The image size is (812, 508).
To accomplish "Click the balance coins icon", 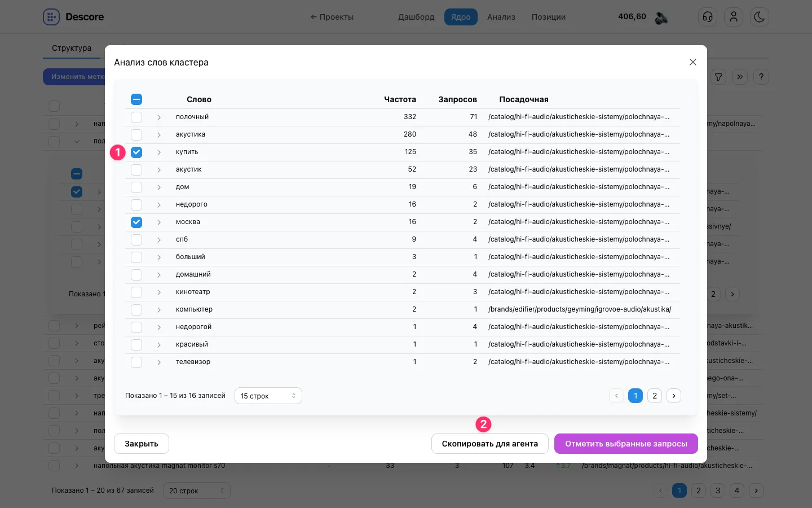I will (x=661, y=17).
